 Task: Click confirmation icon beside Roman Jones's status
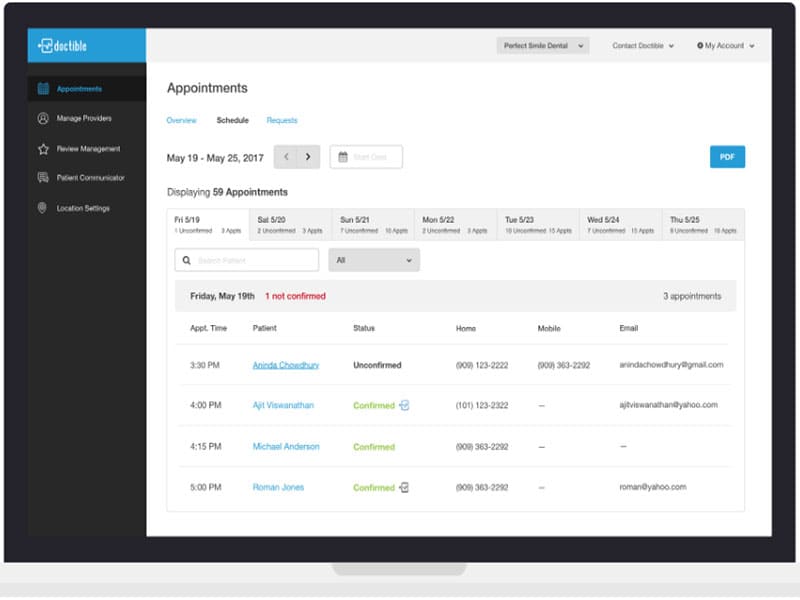tap(404, 487)
